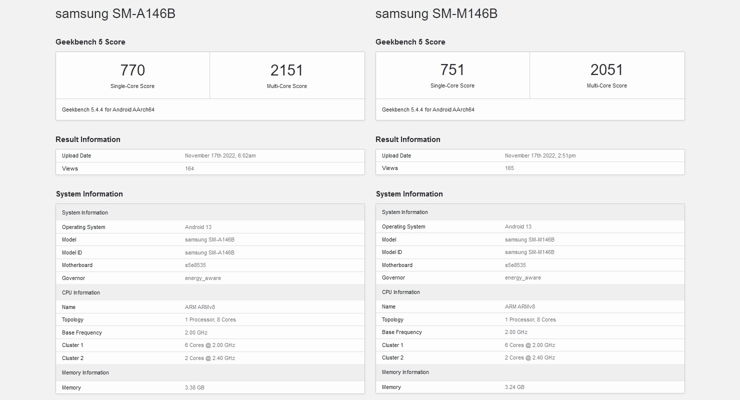Click Motherboard label in SM-M146B table

tap(397, 265)
